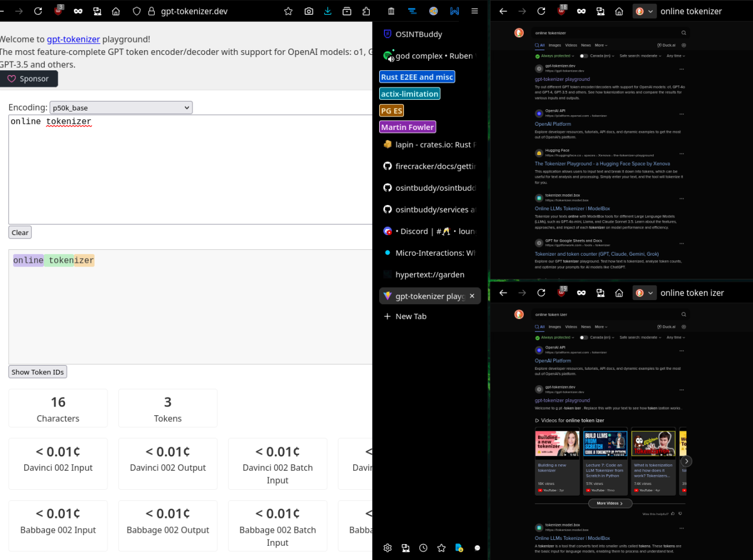The height and width of the screenshot is (560, 753).
Task: Open 'Building a new tokenizer' video thumbnail
Action: point(558,443)
